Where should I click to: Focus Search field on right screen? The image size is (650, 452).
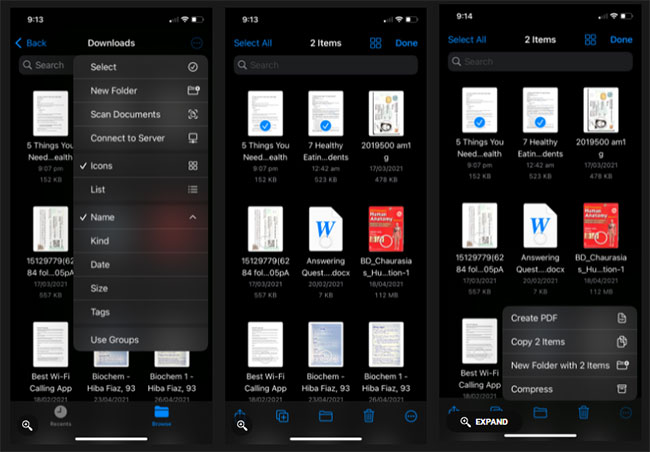[x=540, y=62]
